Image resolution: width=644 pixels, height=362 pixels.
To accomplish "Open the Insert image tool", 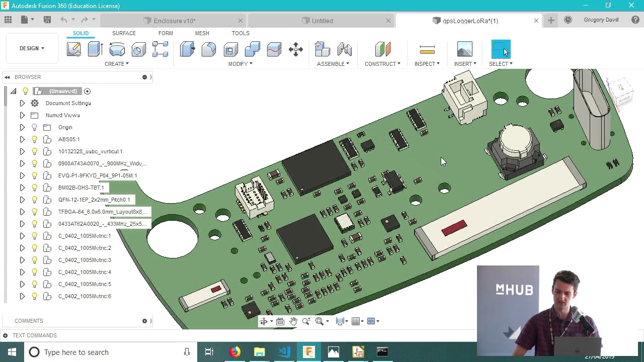I will click(465, 49).
